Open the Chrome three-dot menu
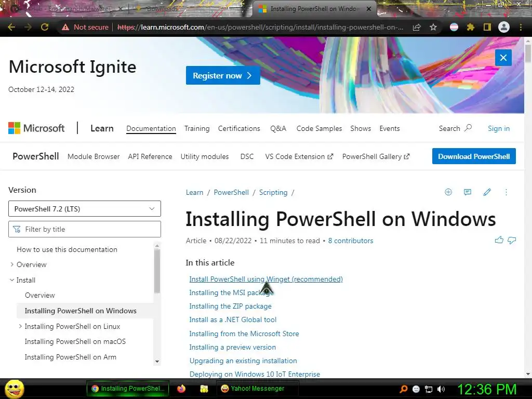This screenshot has width=532, height=399. (x=521, y=27)
